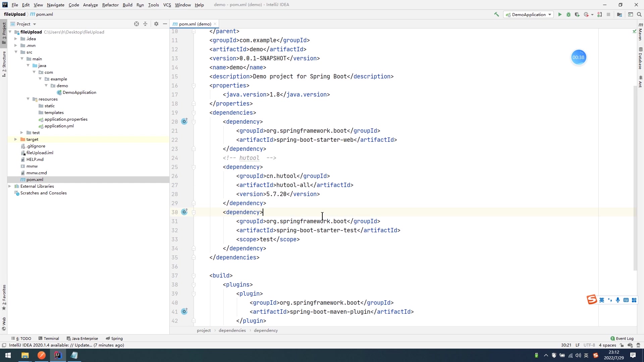Expand the target folder
644x362 pixels.
[16, 139]
